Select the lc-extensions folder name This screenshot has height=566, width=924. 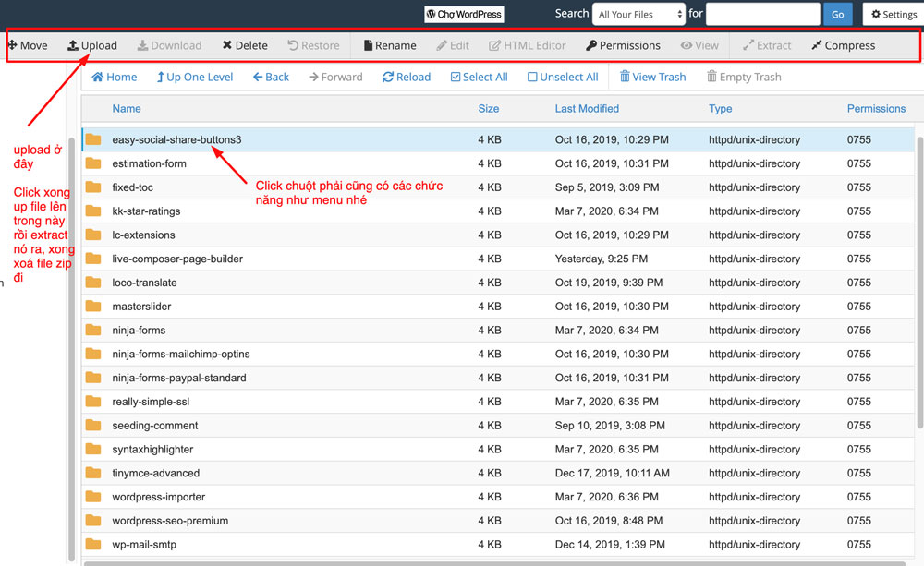[144, 235]
